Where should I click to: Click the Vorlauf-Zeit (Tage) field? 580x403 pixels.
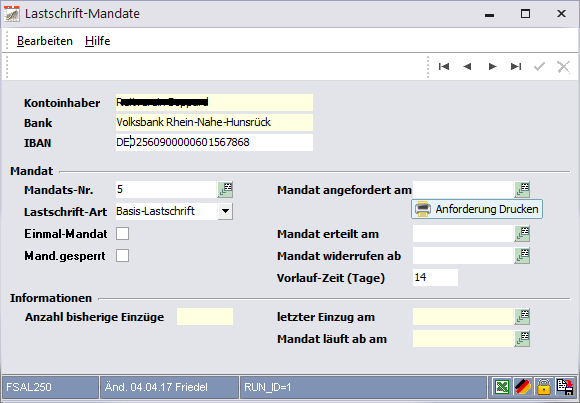click(435, 278)
